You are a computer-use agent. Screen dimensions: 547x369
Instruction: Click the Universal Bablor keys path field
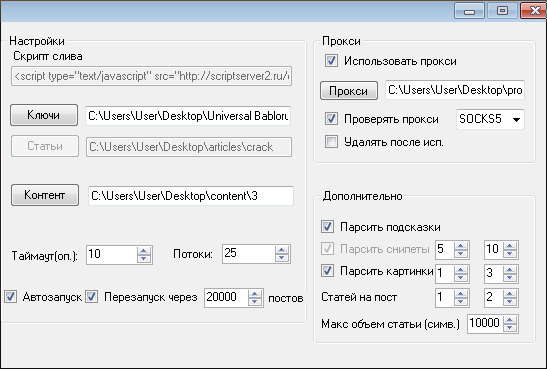coord(188,116)
